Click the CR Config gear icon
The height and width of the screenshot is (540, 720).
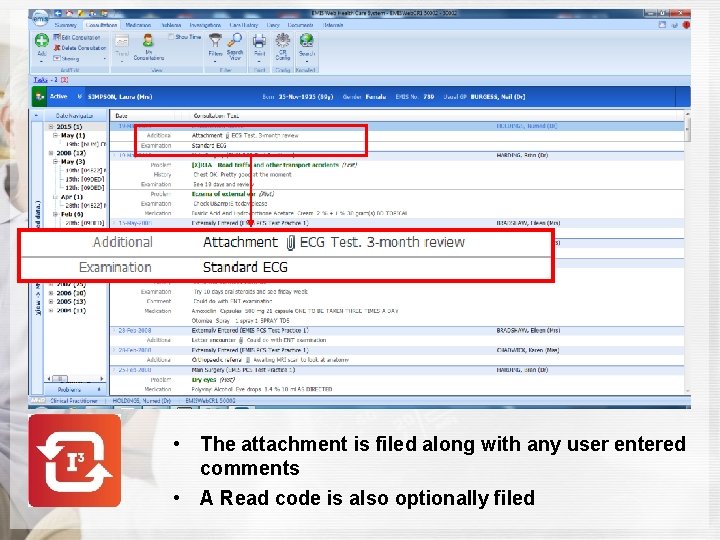(x=282, y=40)
